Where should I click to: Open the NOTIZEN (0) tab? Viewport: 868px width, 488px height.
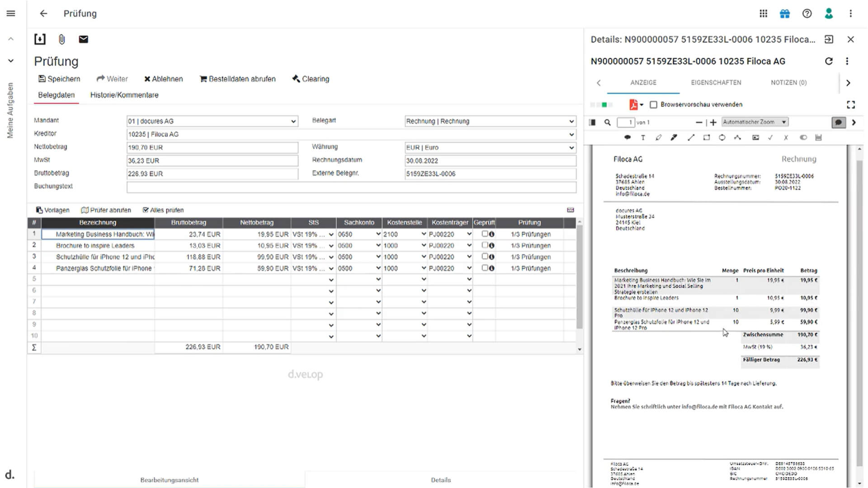[x=789, y=83]
